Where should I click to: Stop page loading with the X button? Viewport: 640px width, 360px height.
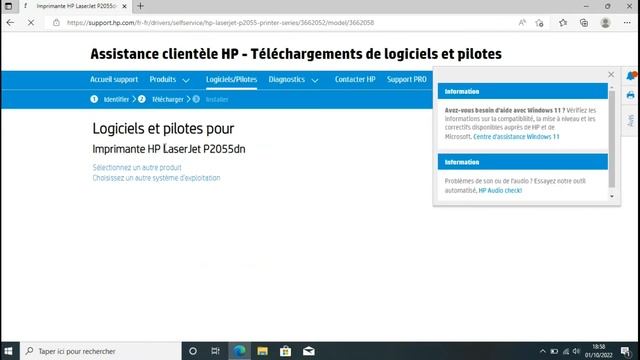pyautogui.click(x=31, y=23)
